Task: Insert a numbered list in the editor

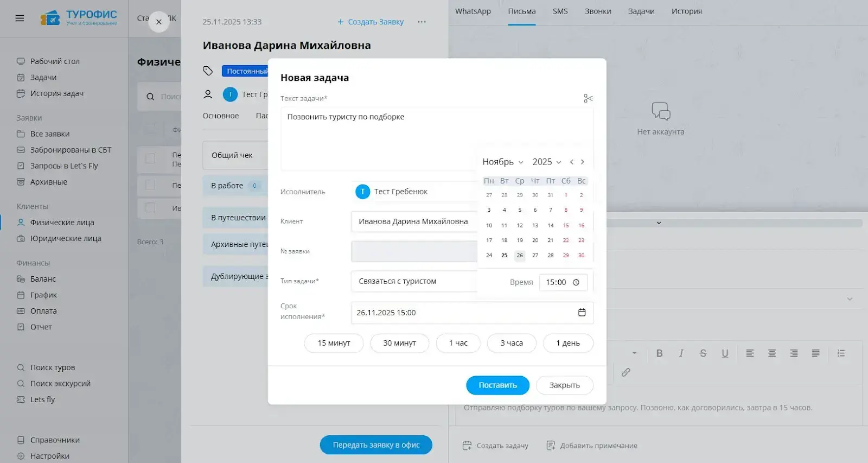Action: [841, 353]
